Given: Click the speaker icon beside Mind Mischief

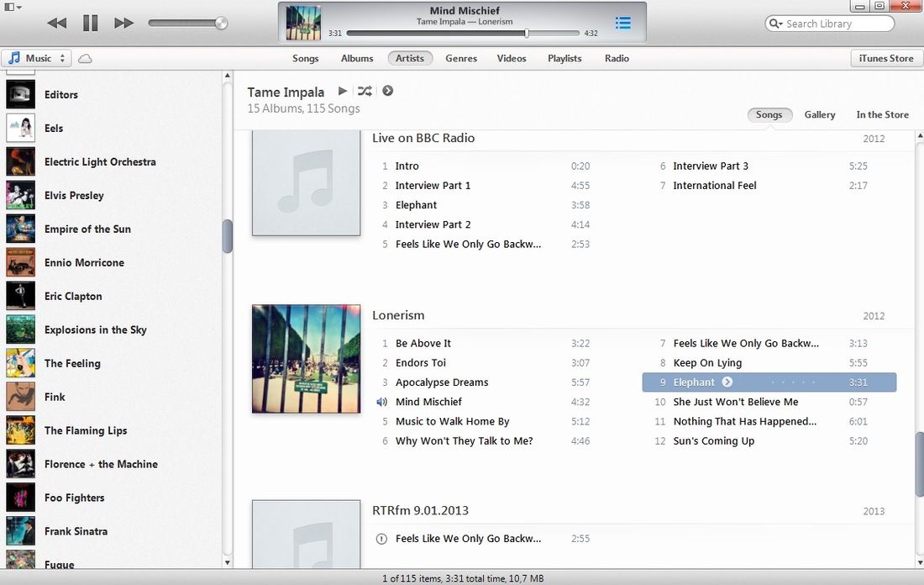Looking at the screenshot, I should (x=382, y=402).
